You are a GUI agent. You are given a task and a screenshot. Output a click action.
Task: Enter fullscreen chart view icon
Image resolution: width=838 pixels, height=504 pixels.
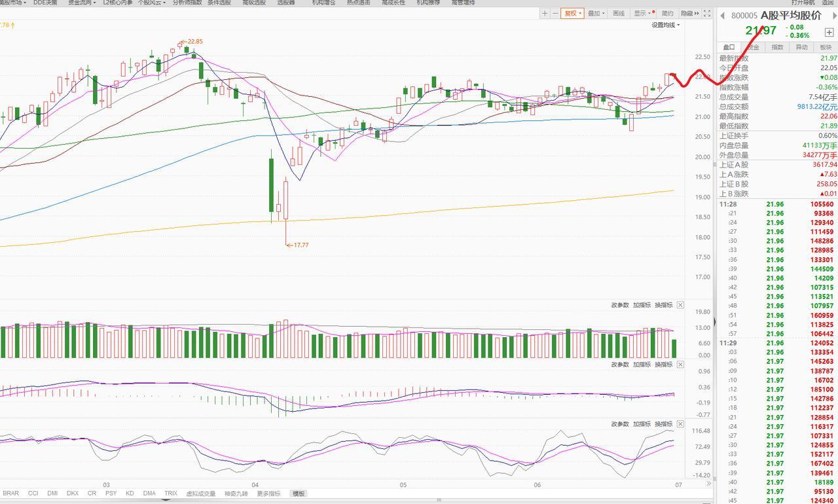708,13
